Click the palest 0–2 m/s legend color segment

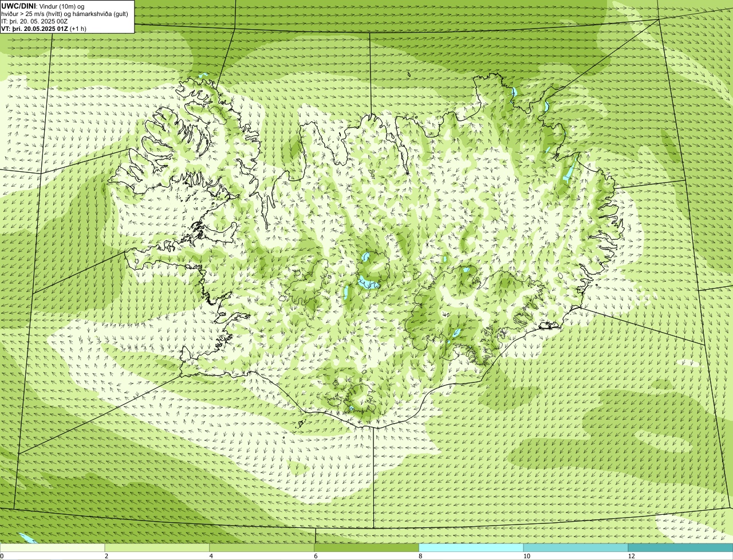pos(53,547)
